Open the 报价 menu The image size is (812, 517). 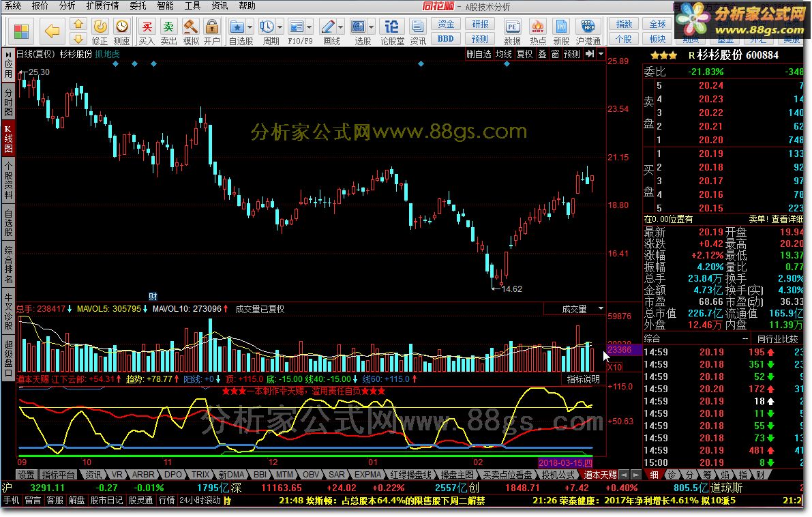(40, 5)
